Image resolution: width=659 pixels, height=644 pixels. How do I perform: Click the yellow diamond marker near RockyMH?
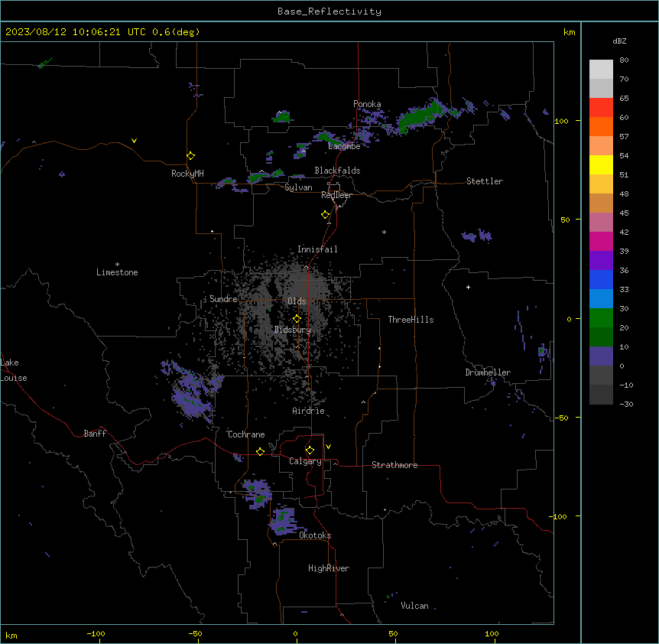coord(190,156)
